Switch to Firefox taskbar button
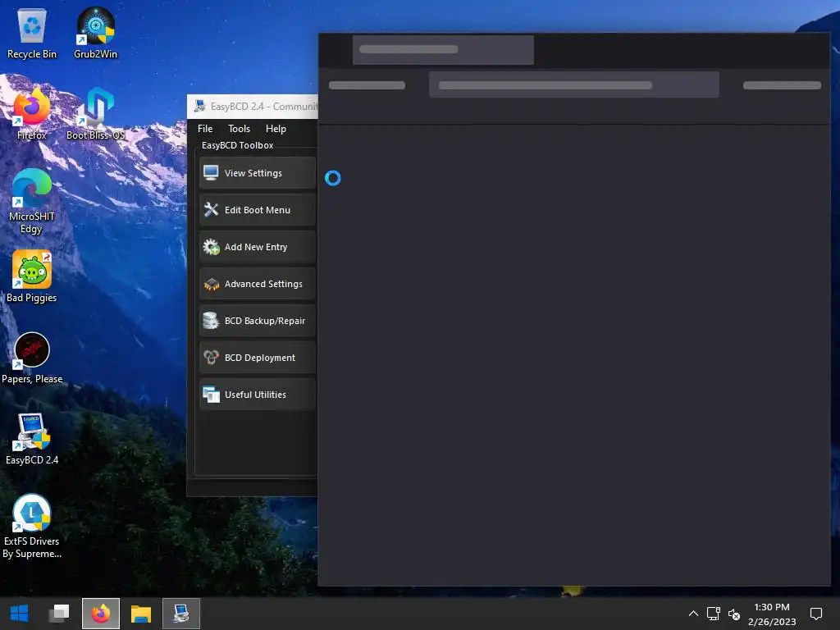The width and height of the screenshot is (840, 630). coord(101,614)
